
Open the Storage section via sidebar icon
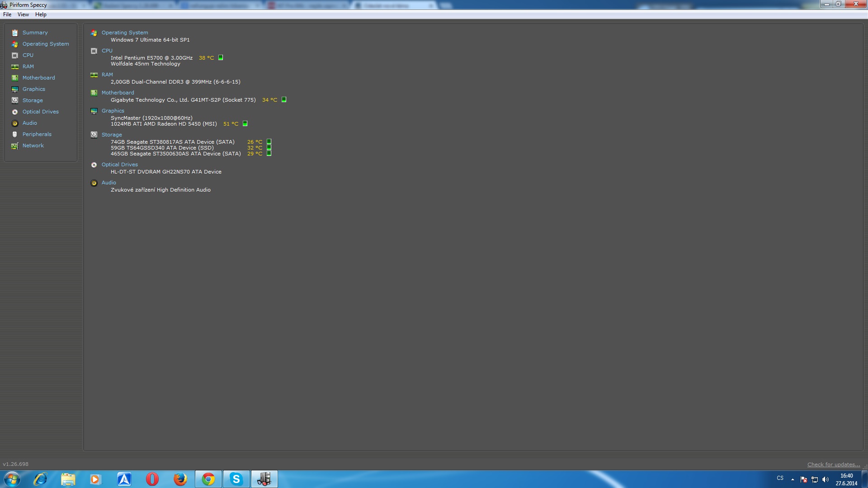point(15,100)
